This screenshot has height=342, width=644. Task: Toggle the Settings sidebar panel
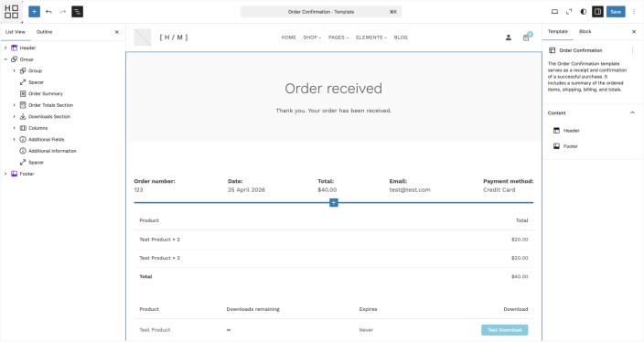[x=597, y=12]
